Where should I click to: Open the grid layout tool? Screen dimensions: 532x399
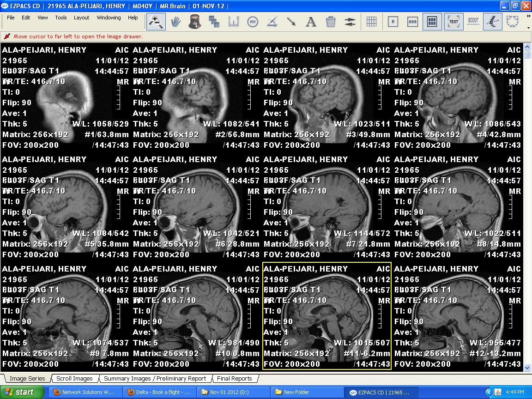(x=371, y=22)
